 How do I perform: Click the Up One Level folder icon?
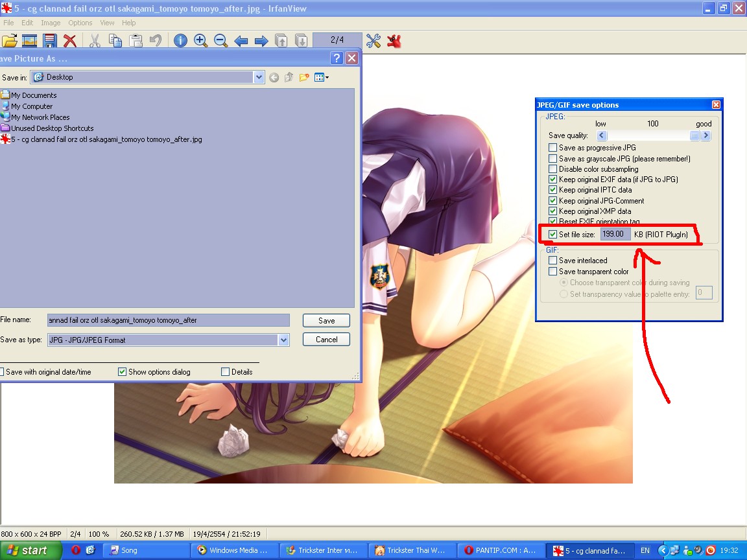point(289,78)
